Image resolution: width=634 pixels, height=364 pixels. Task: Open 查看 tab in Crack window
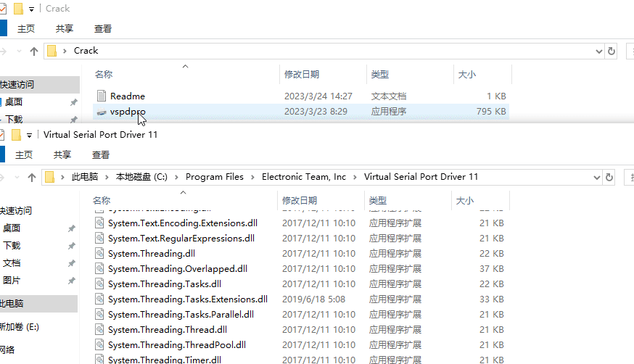[x=103, y=29]
